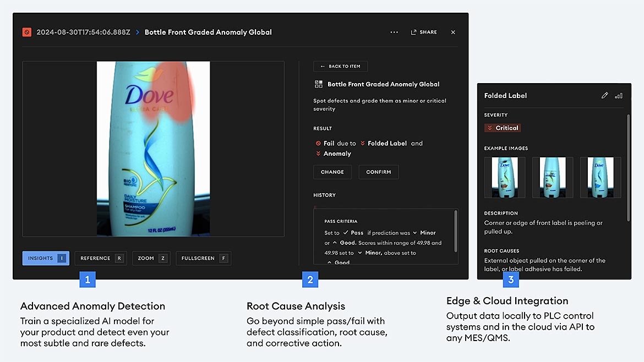Click BACK TO ITEM button

click(341, 66)
